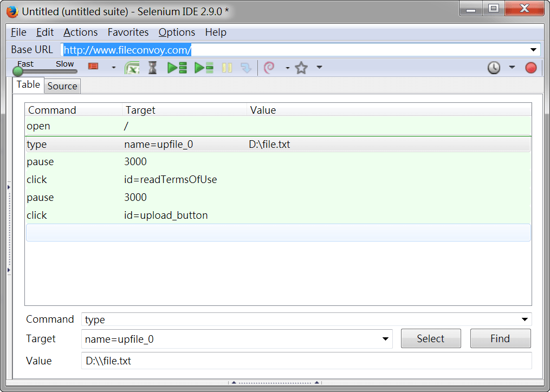Click the Target column header

(184, 110)
